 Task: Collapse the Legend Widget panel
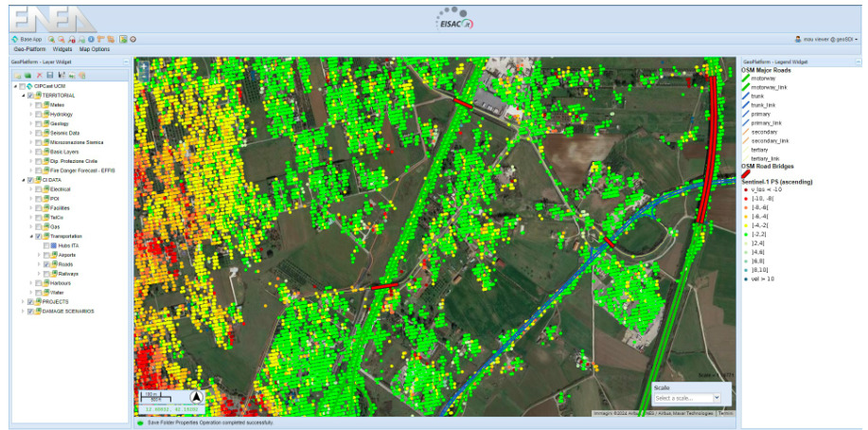click(x=859, y=62)
